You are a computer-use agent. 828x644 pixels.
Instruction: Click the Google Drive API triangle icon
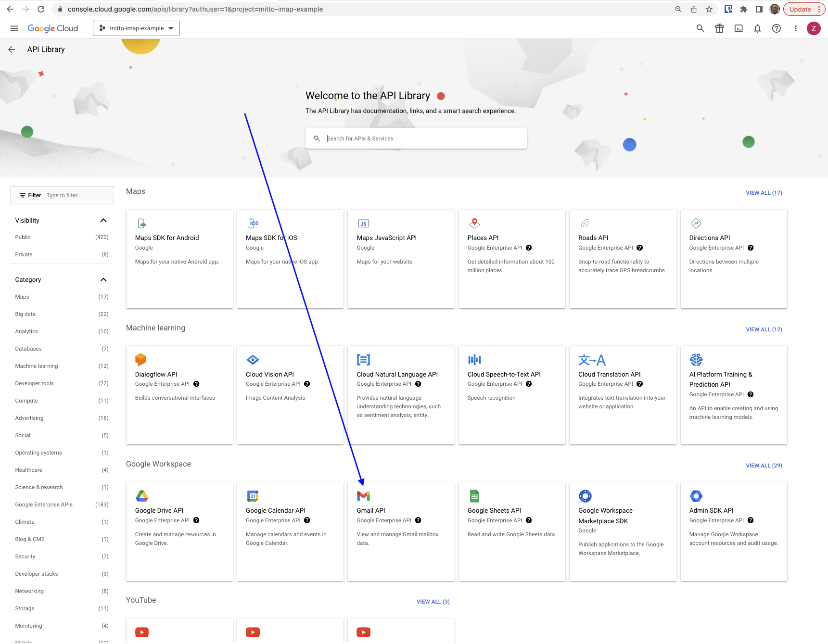tap(141, 496)
